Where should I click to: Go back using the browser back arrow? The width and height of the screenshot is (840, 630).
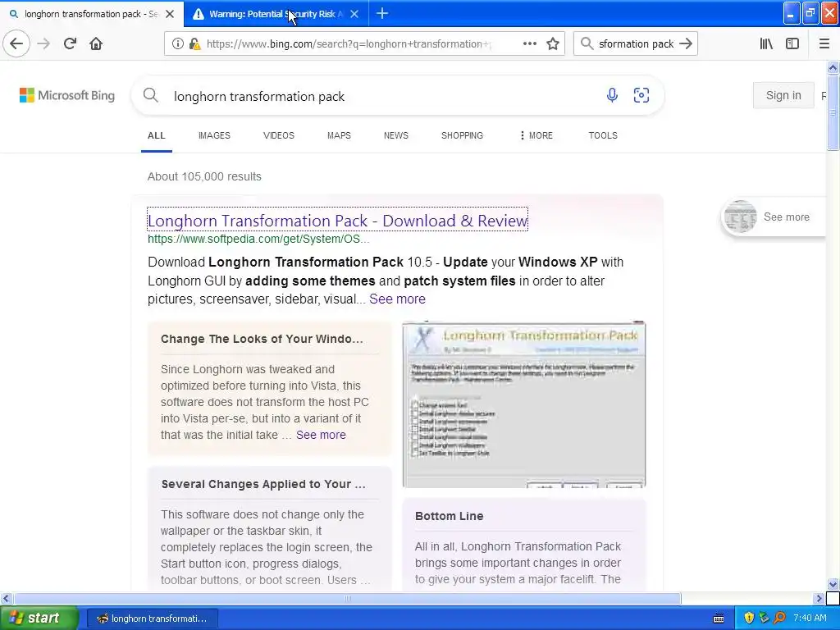(16, 44)
